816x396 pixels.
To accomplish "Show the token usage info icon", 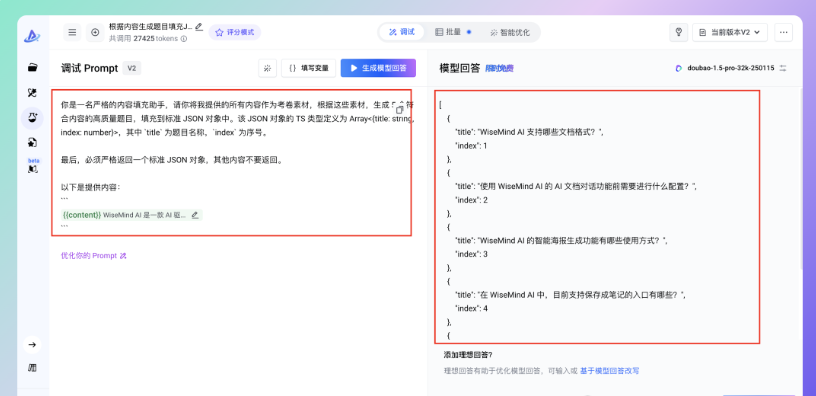I will (x=184, y=39).
